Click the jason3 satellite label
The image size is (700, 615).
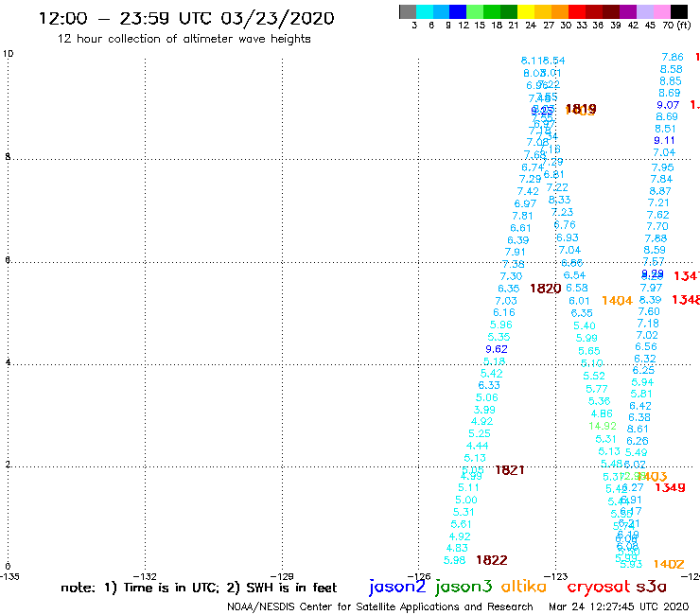tap(464, 587)
